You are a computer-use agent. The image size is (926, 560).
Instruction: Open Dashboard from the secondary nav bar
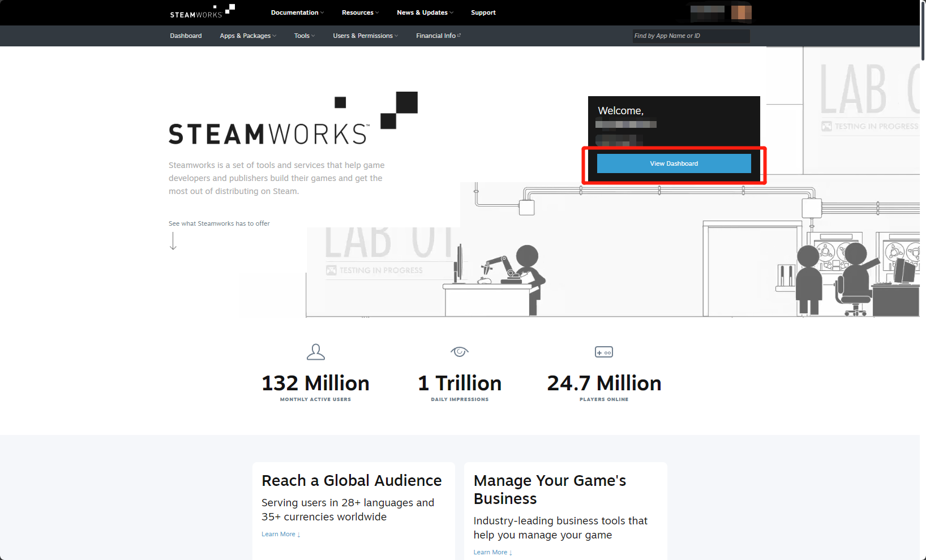pos(186,36)
